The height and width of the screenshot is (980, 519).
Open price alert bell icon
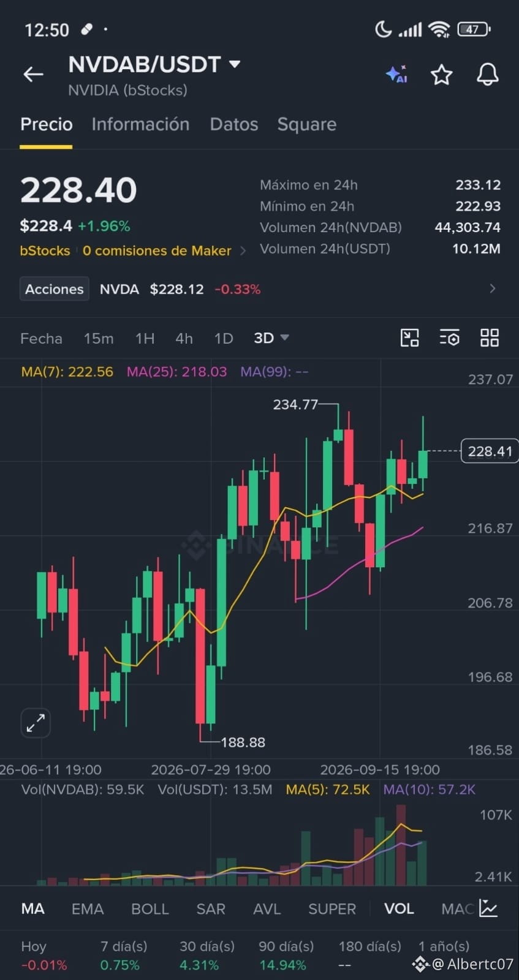[x=488, y=75]
